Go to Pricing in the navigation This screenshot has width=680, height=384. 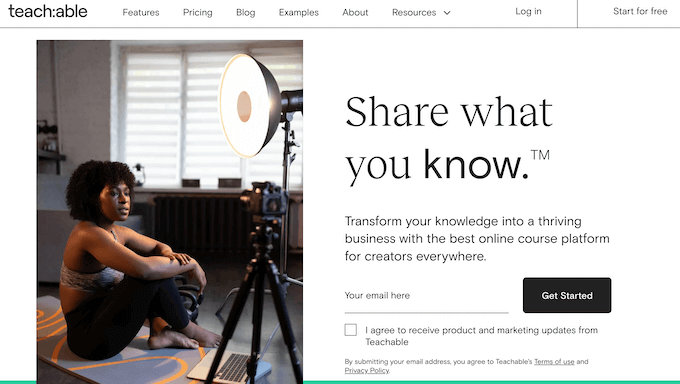click(198, 13)
